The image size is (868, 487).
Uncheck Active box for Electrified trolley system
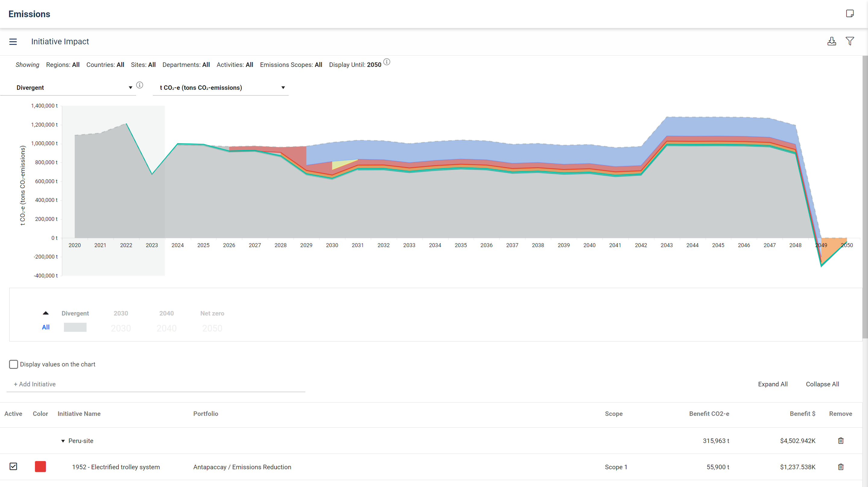pos(14,467)
